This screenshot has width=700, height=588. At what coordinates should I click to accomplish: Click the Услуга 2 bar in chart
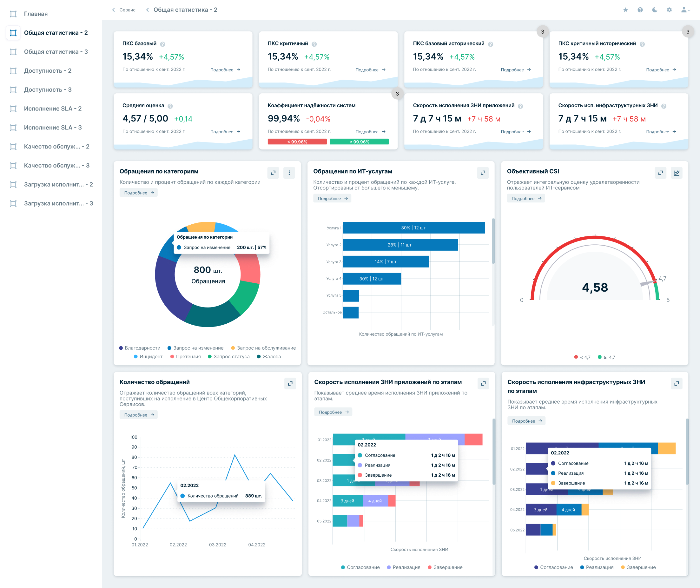pos(400,245)
